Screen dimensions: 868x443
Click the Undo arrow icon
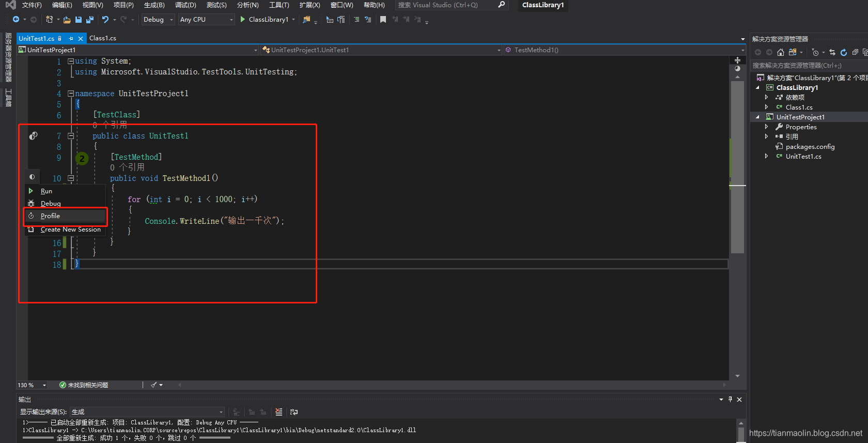[105, 20]
